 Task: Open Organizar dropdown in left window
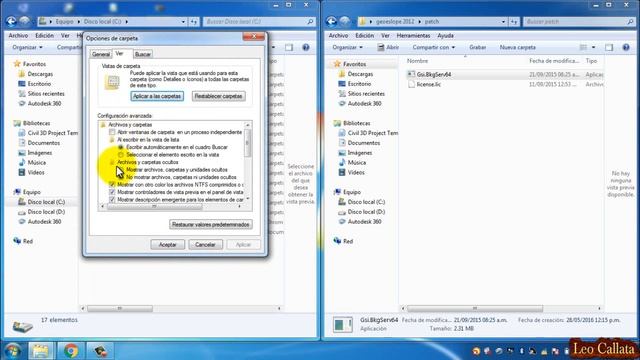pyautogui.click(x=27, y=47)
